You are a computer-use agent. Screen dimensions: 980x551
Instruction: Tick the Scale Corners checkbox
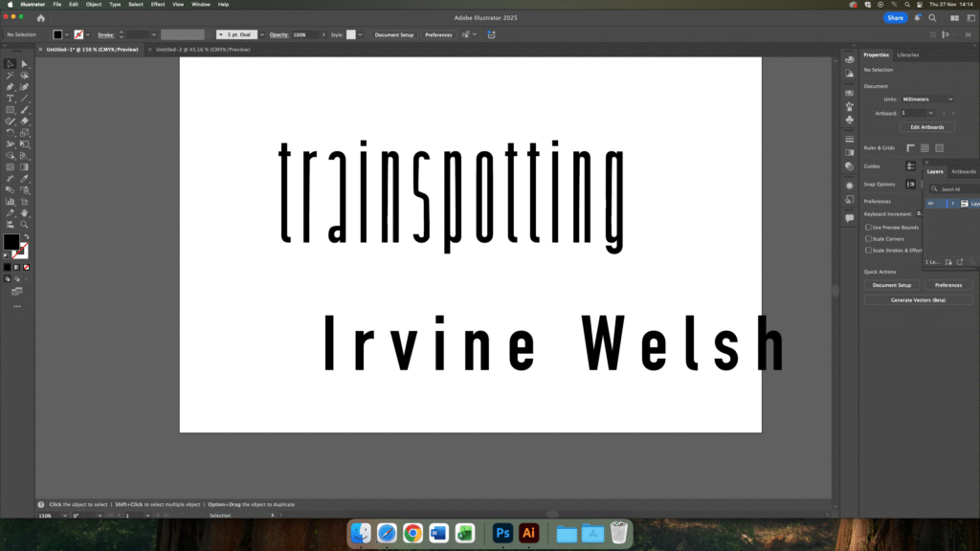point(868,239)
